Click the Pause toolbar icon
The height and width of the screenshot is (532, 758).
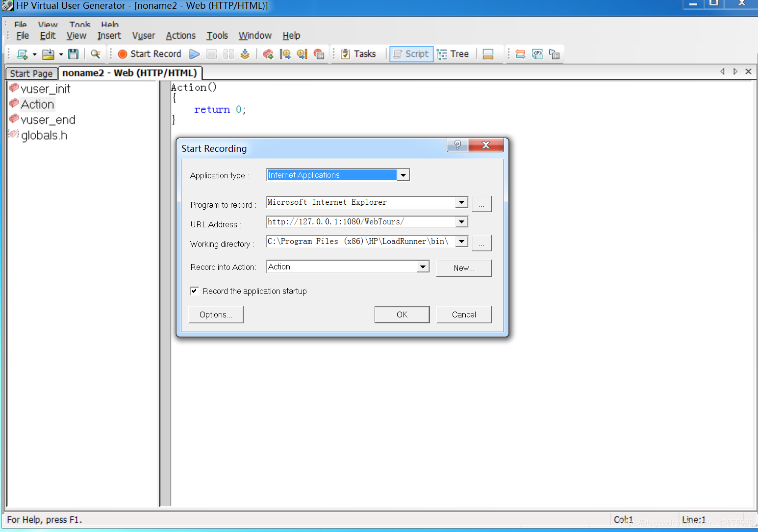coord(228,54)
